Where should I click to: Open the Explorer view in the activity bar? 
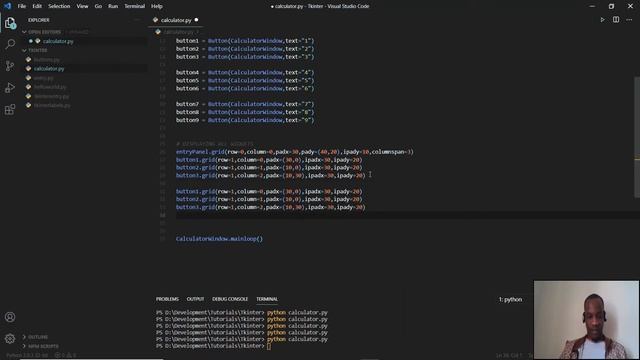click(x=10, y=23)
